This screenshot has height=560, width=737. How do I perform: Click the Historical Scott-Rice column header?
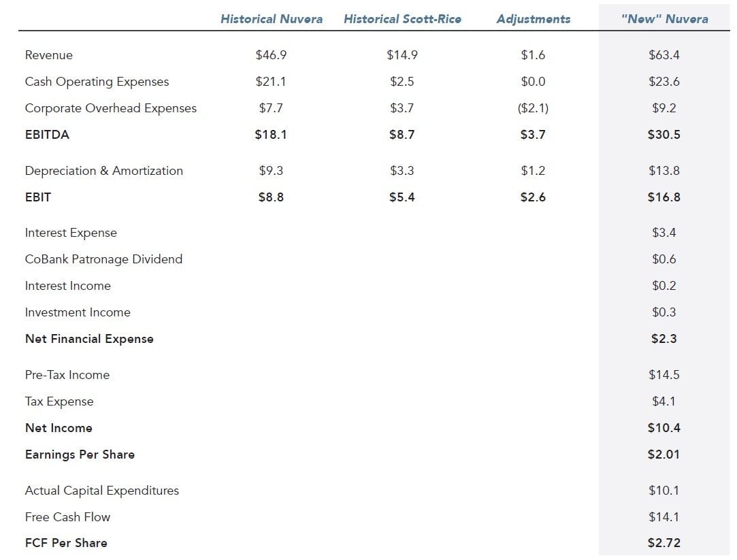click(x=402, y=19)
